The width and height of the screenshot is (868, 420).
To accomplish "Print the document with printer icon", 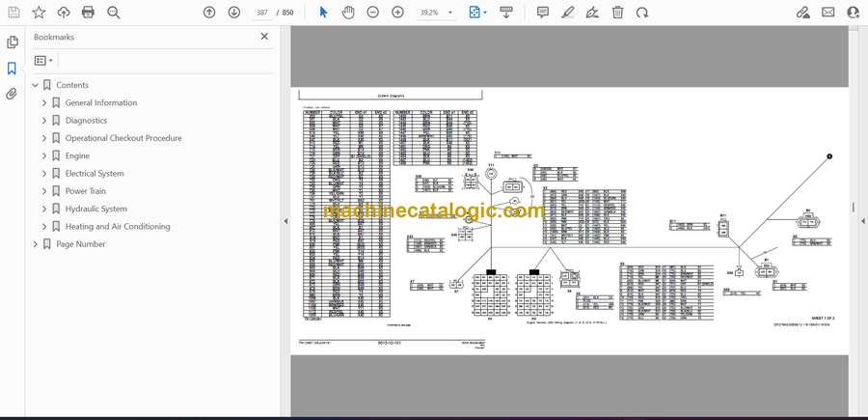I will coord(88,13).
